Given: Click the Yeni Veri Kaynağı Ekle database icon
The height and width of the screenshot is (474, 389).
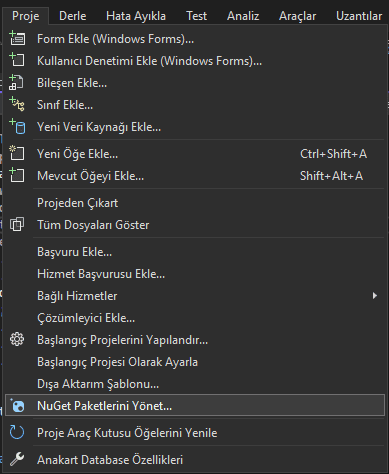Looking at the screenshot, I should [17, 126].
